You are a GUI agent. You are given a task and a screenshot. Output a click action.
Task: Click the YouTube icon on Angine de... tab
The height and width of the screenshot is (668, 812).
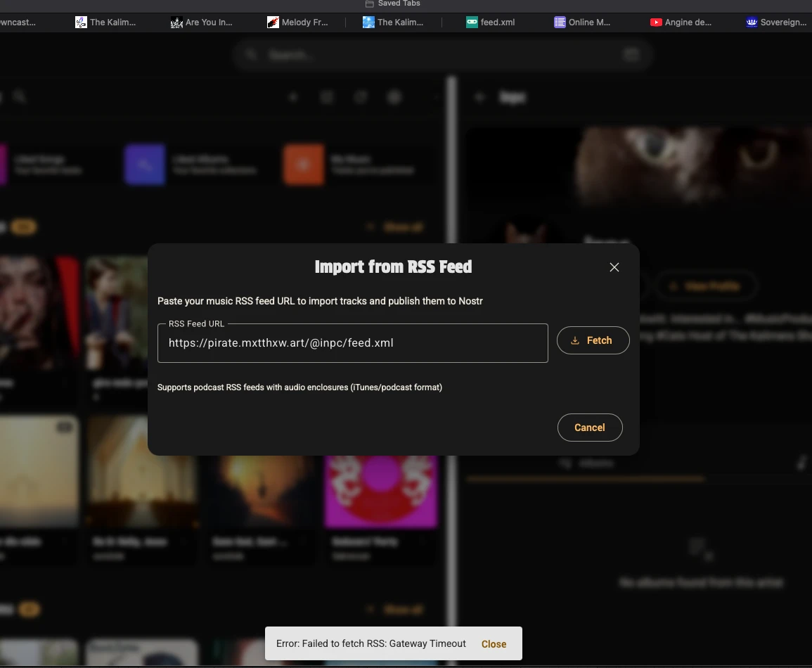click(655, 23)
